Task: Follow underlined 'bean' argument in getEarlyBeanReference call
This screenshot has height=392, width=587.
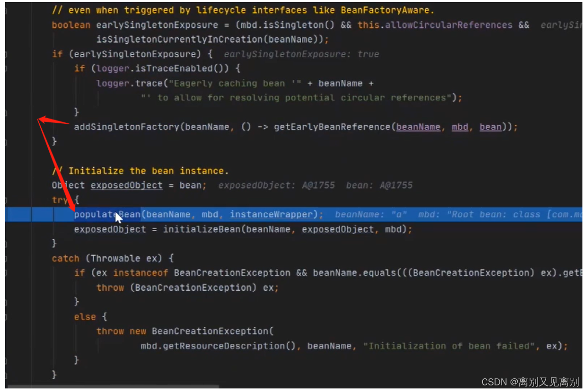Action: coord(490,127)
